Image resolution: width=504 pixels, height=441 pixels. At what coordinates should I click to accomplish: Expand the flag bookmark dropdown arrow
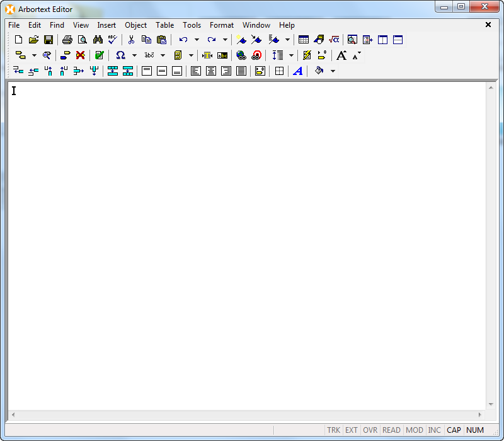(287, 40)
